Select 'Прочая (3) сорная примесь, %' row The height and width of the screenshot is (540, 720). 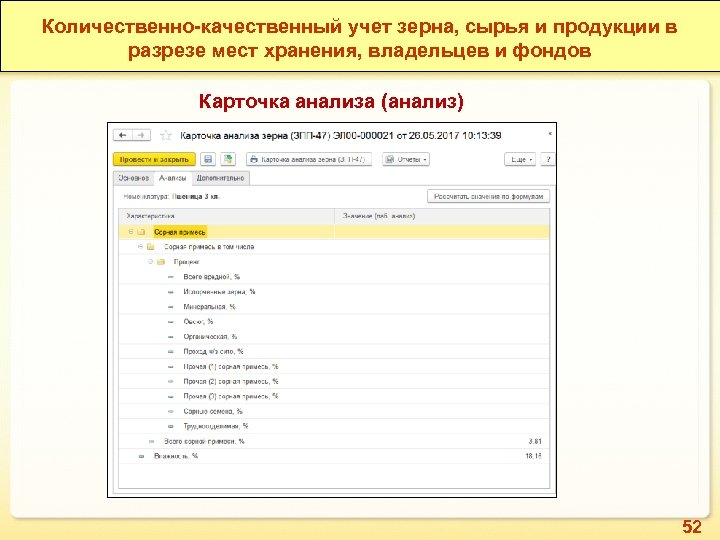coord(334,396)
